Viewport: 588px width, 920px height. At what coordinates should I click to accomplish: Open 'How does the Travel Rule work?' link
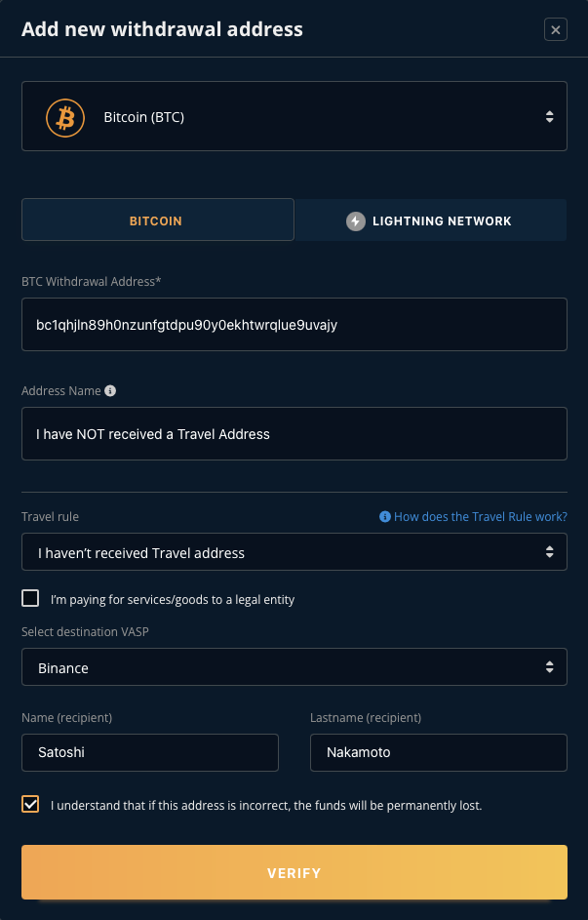(480, 517)
